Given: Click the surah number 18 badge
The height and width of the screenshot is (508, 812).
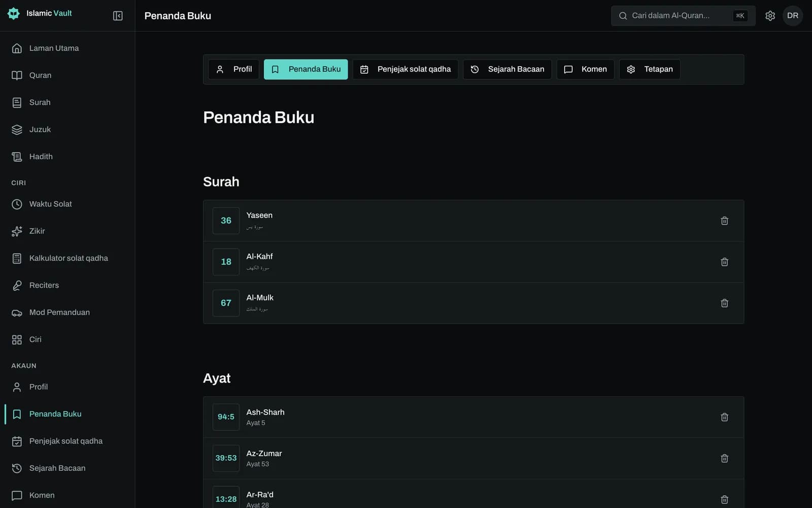Looking at the screenshot, I should click(226, 262).
